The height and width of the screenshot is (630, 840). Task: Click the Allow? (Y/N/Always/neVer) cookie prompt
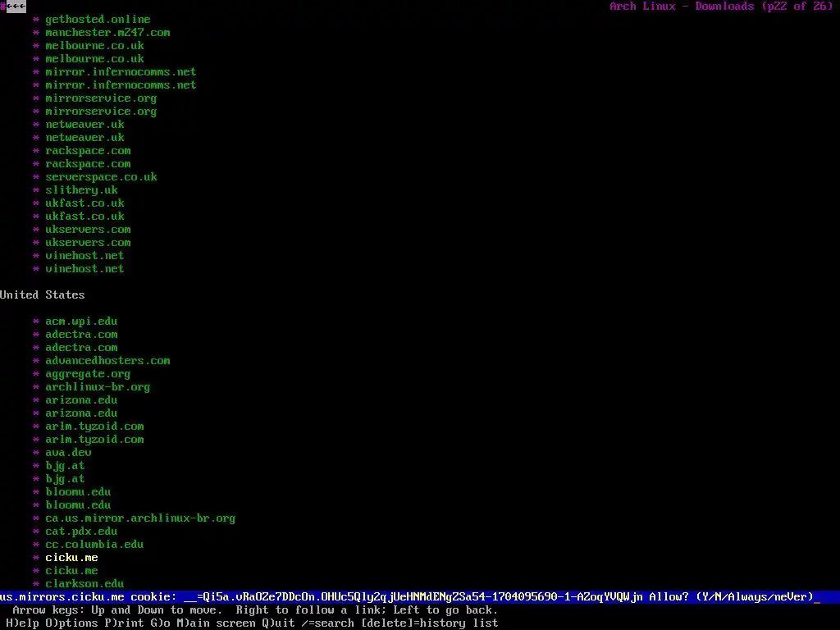point(731,597)
